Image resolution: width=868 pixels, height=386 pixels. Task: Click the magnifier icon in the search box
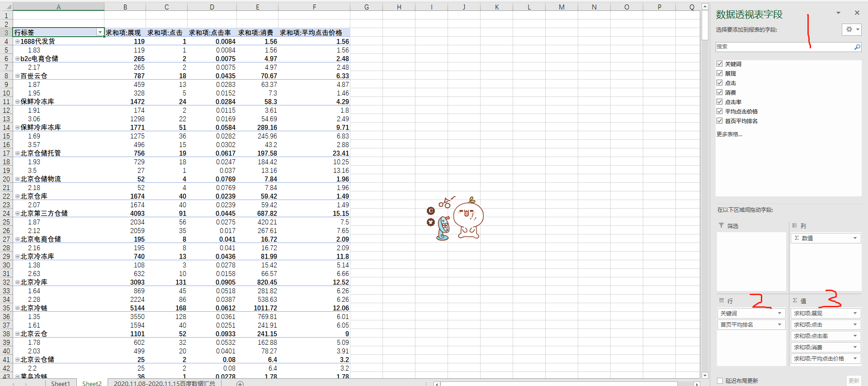point(857,47)
